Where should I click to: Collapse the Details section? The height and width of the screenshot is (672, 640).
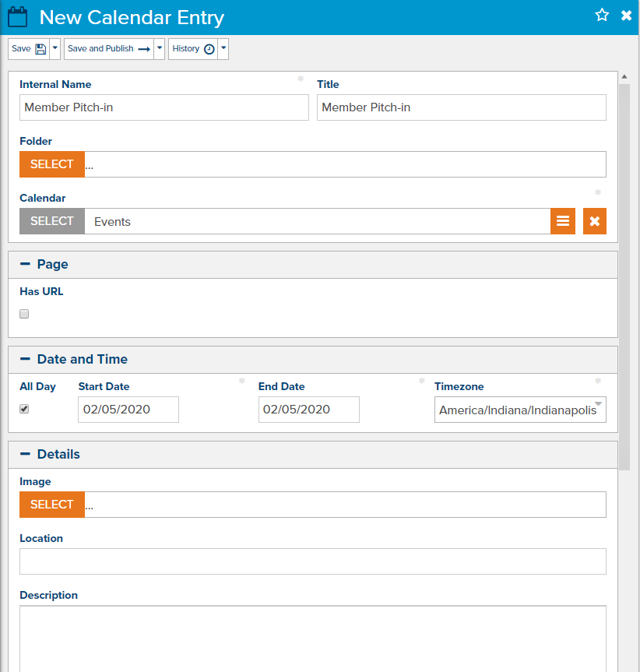25,454
